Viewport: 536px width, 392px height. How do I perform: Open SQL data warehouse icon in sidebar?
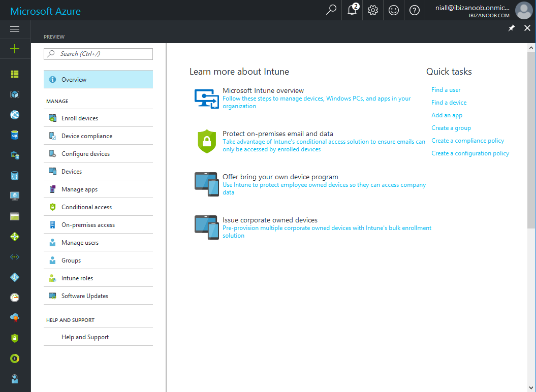[x=15, y=155]
